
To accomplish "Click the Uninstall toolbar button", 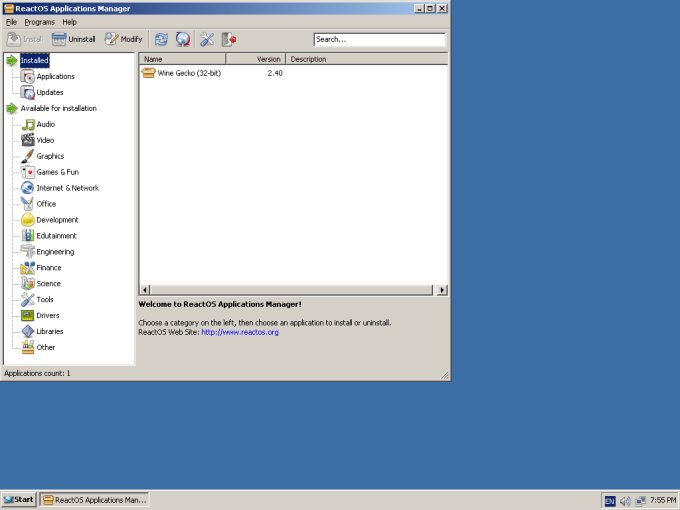I will [x=74, y=39].
